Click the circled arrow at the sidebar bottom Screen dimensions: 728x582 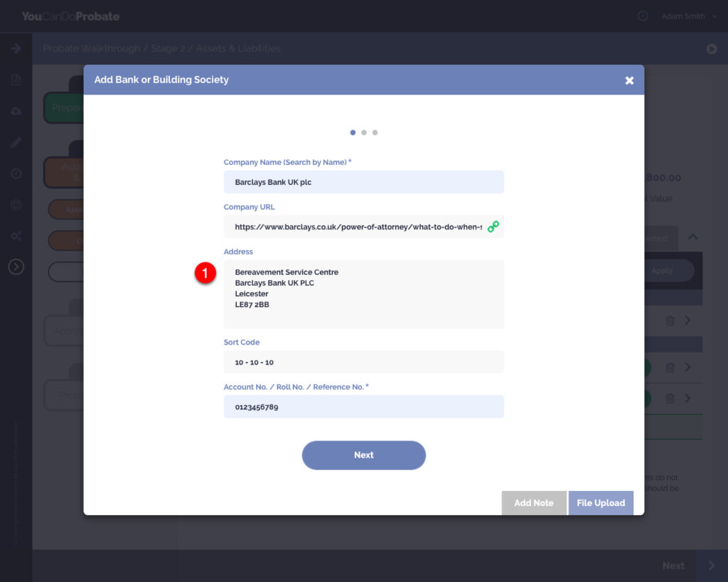[16, 266]
